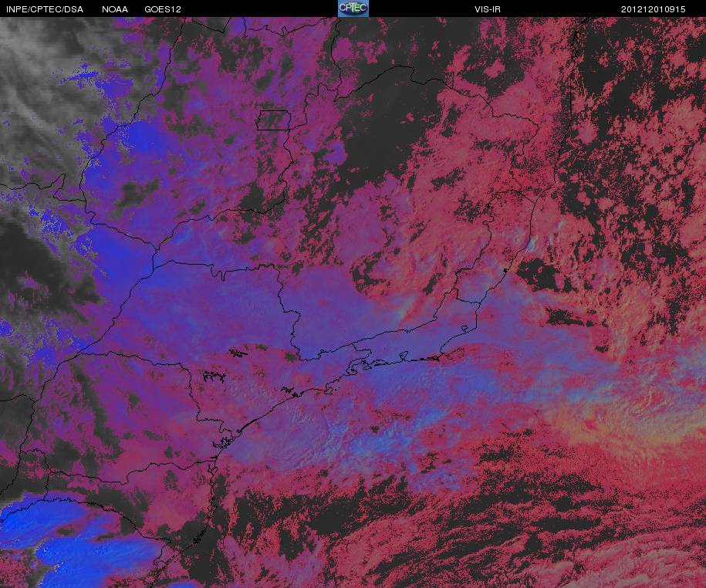Click the CPTEC logo in the header
This screenshot has width=706, height=588.
[x=353, y=8]
